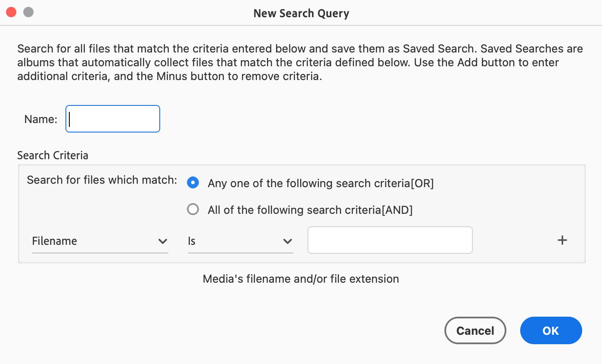Screen dimensions: 602x364
Task: Click the 'Media's filename and/or file extension' hint
Action: (301, 279)
